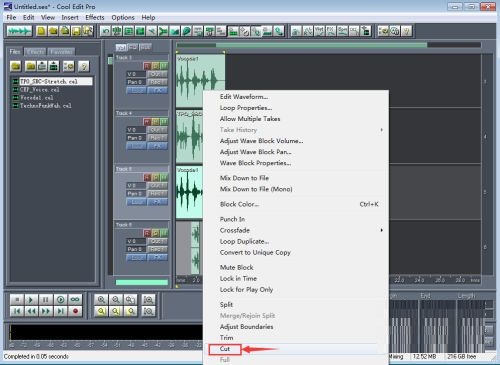
Task: Click the first folder icon in Files panel
Action: [16, 66]
